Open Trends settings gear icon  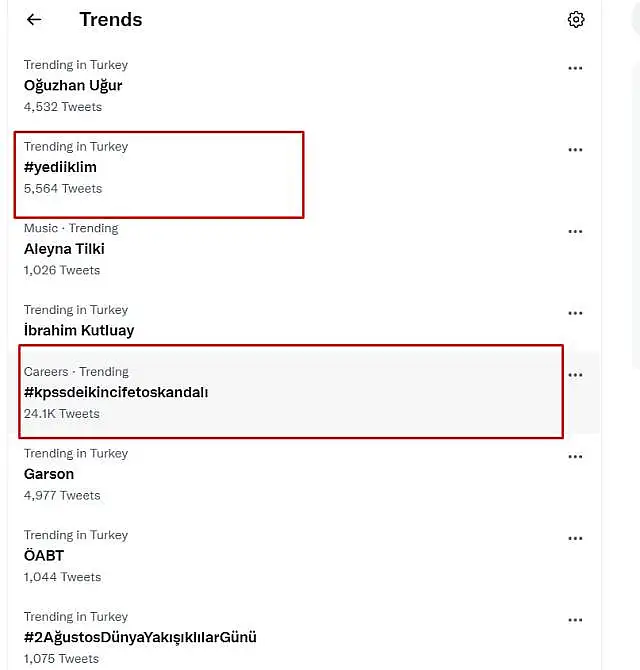tap(576, 20)
